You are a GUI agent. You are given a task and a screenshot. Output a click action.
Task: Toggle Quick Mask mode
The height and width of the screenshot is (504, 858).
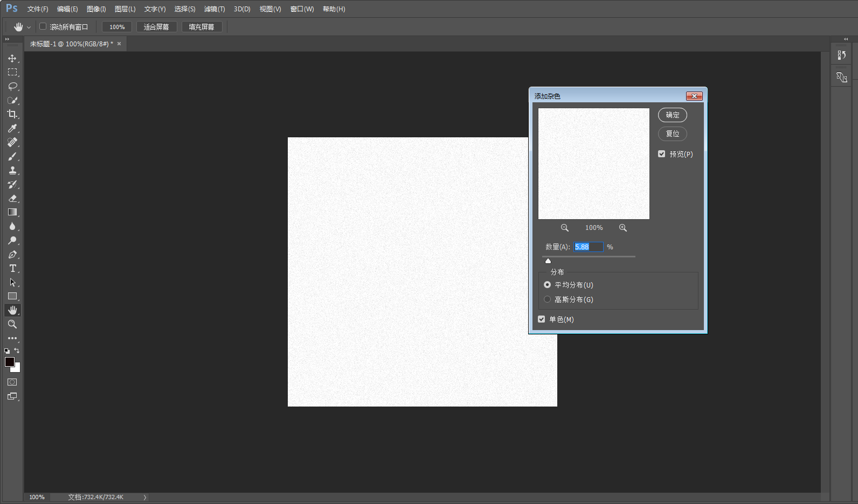click(12, 382)
